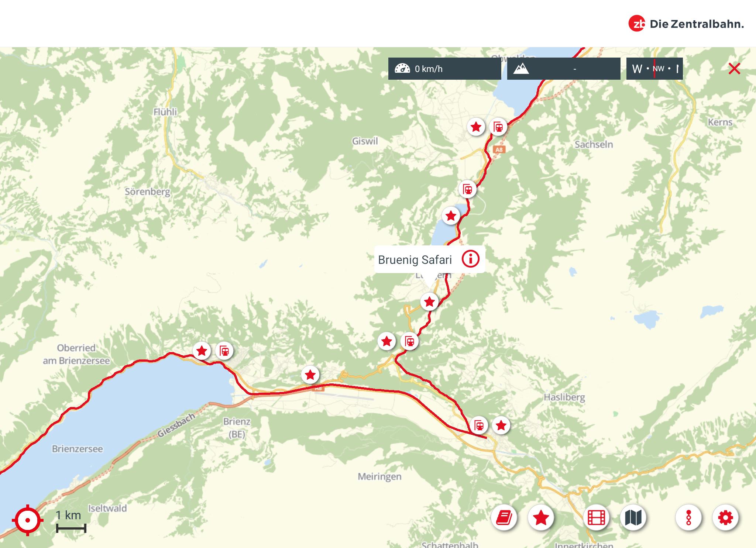Image resolution: width=756 pixels, height=548 pixels.
Task: Open the info icon for Bruenig Safari
Action: (x=470, y=259)
